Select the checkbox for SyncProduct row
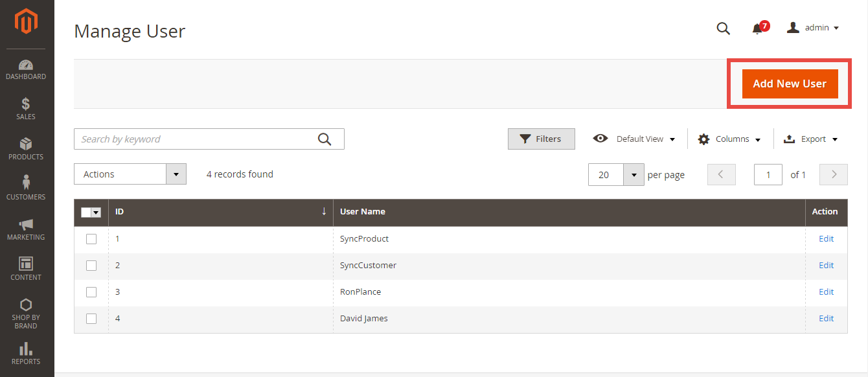The height and width of the screenshot is (377, 868). (91, 239)
